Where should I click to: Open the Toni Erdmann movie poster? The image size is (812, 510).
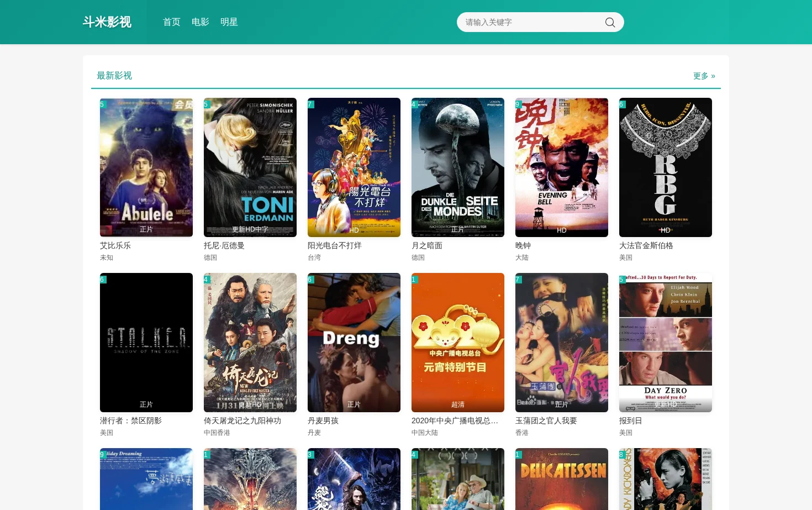click(x=250, y=167)
